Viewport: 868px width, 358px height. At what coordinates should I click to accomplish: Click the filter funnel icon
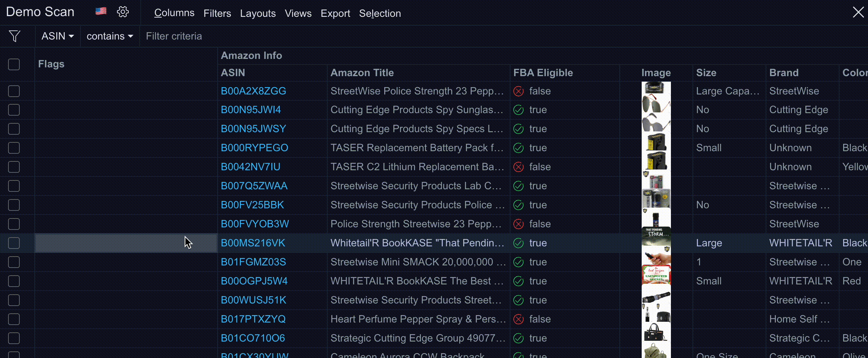[x=15, y=36]
